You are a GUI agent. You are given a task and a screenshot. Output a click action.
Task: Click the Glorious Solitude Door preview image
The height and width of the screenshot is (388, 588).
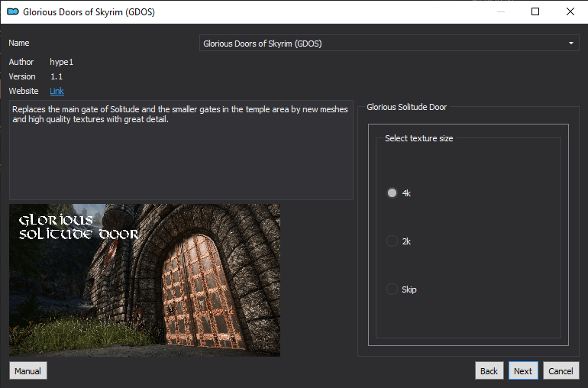[145, 280]
